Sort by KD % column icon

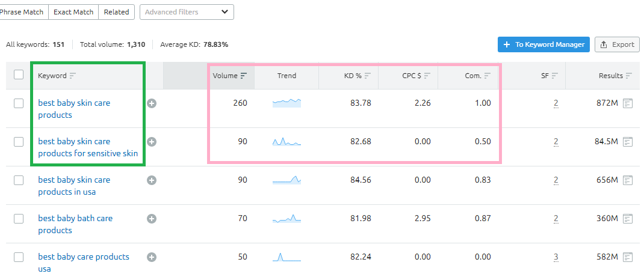click(368, 76)
